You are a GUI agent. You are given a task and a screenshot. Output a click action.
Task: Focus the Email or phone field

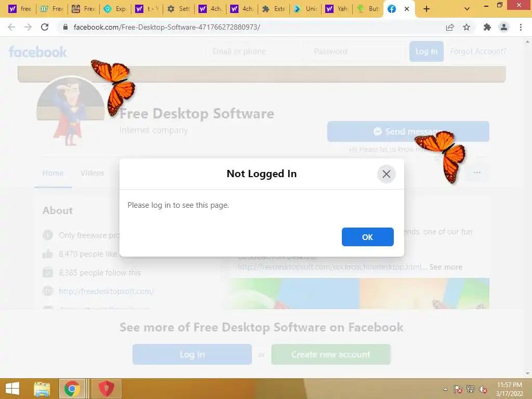(254, 51)
